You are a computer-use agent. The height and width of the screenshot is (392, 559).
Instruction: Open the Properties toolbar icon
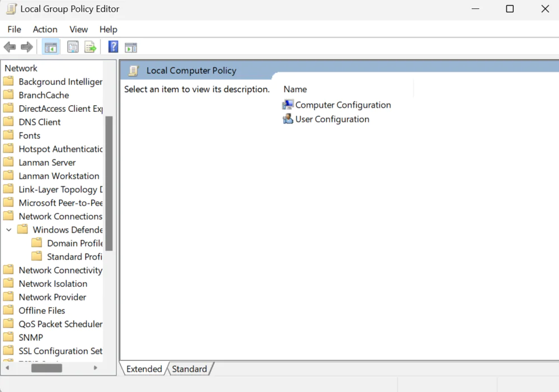(x=73, y=47)
